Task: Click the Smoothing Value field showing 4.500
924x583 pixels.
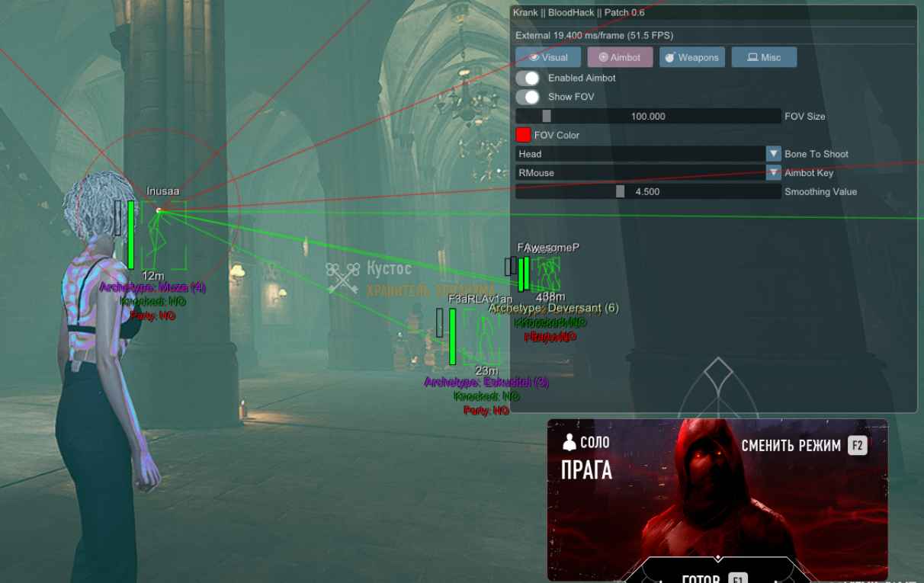Action: 646,191
